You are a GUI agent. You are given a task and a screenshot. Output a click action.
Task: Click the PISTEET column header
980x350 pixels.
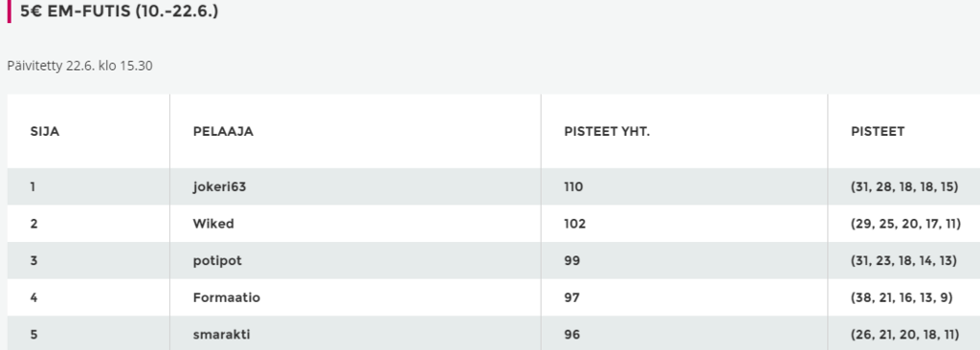click(878, 132)
